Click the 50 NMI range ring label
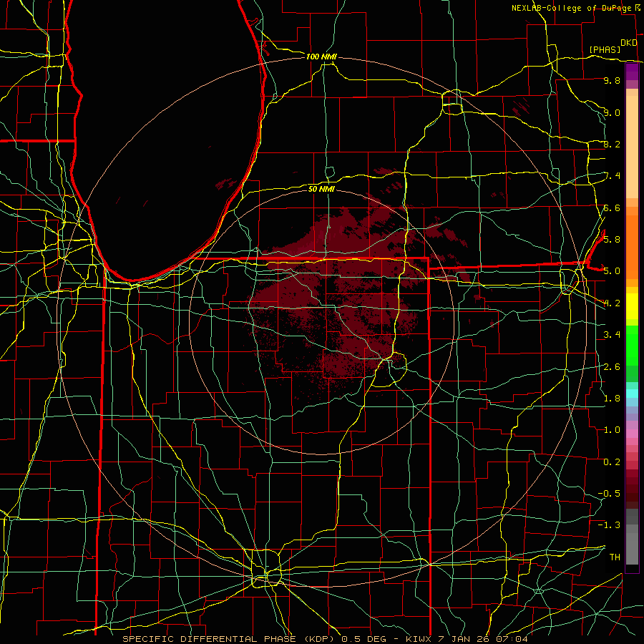Image resolution: width=644 pixels, height=644 pixels. tap(321, 189)
